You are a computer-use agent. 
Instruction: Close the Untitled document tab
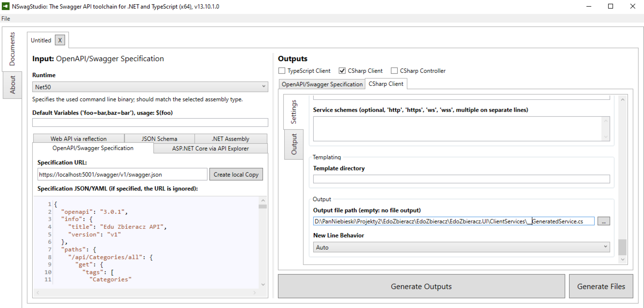(x=60, y=40)
